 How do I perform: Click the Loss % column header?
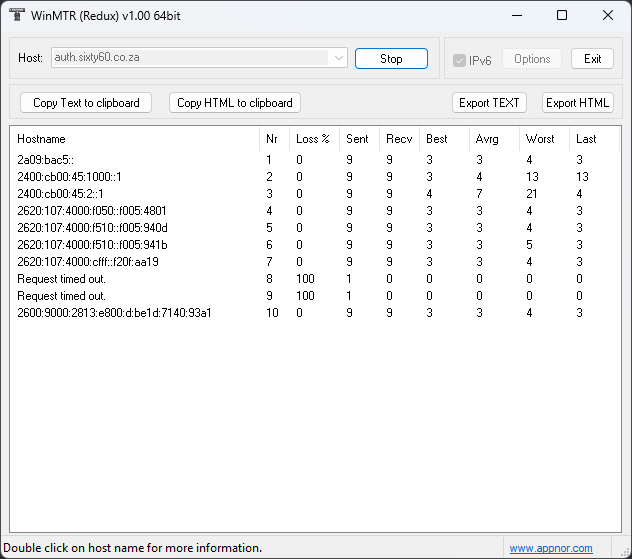314,139
